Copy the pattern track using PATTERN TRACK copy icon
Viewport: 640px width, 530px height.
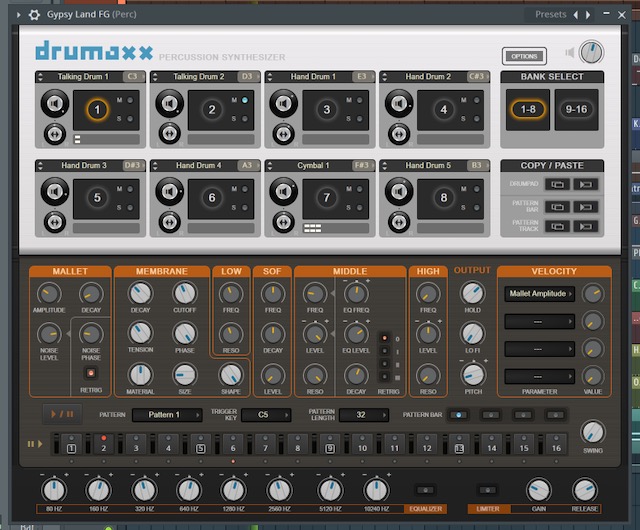(557, 226)
